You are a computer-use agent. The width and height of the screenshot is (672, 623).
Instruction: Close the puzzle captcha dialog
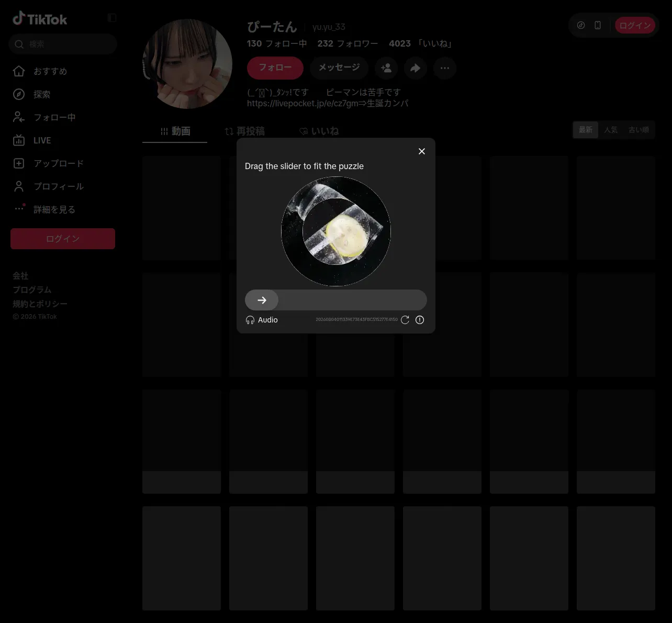pyautogui.click(x=422, y=151)
